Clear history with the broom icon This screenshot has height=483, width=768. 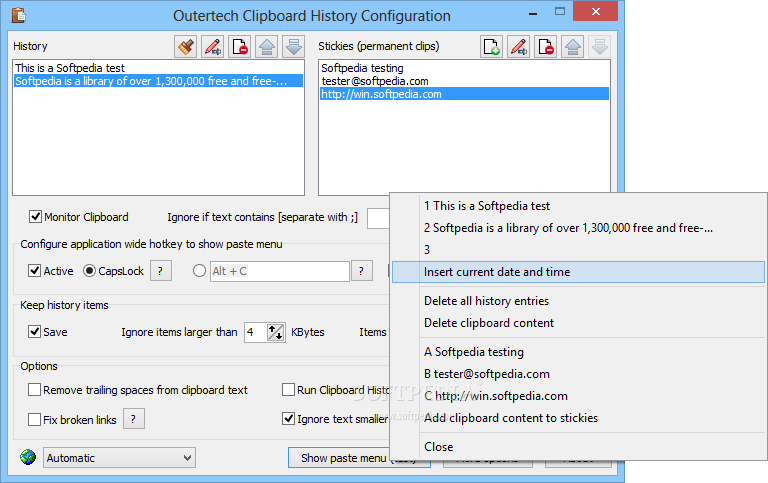(186, 47)
